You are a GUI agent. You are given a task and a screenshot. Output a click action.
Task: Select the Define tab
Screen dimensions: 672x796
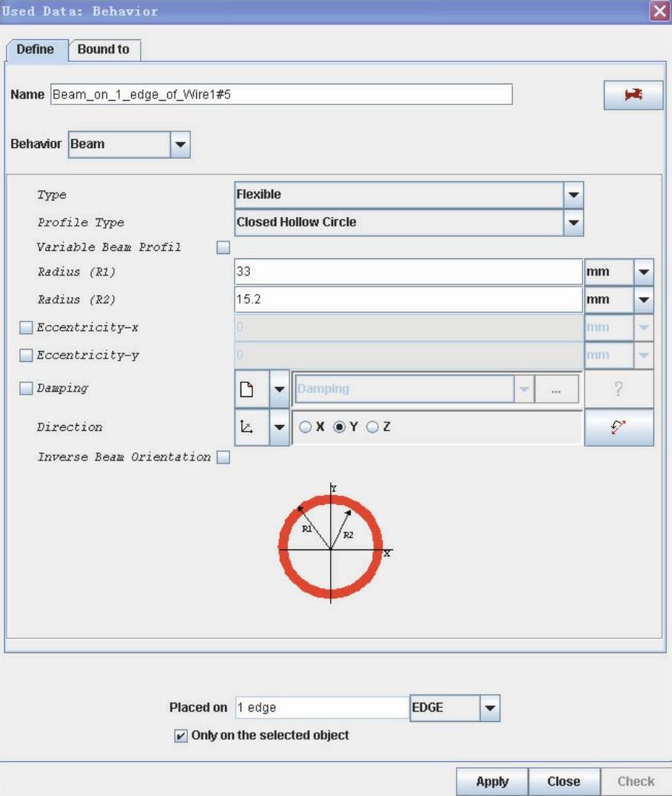36,50
